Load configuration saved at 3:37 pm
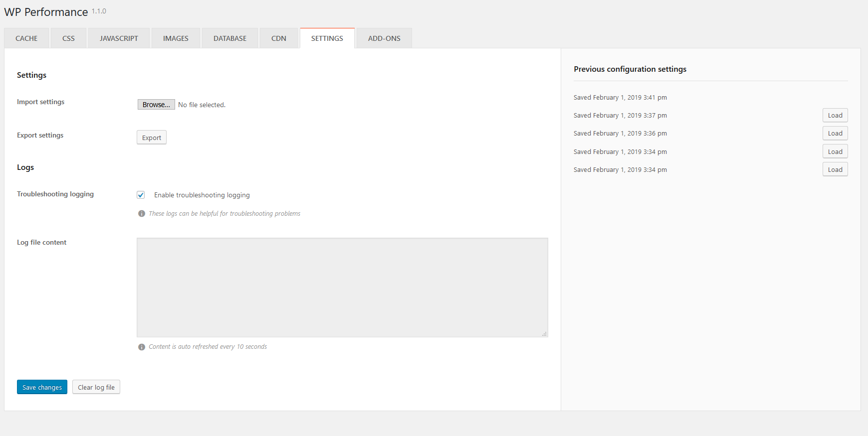This screenshot has width=868, height=436. click(x=835, y=115)
